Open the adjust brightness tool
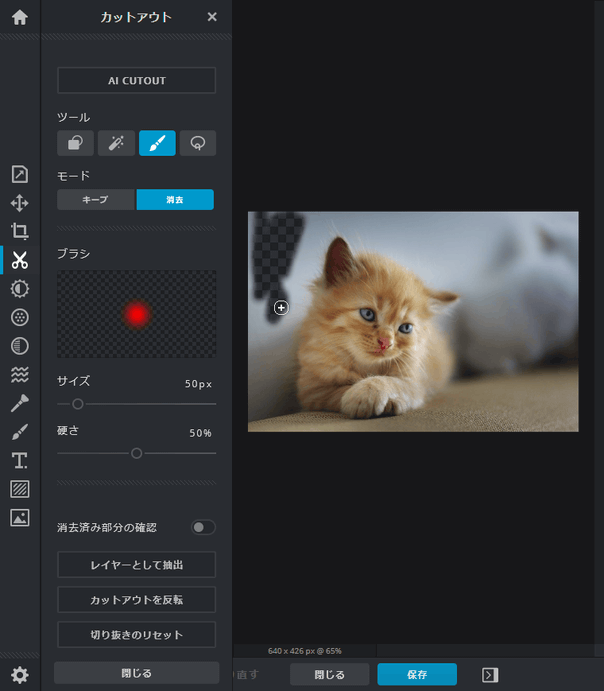The height and width of the screenshot is (691, 604). 20,289
